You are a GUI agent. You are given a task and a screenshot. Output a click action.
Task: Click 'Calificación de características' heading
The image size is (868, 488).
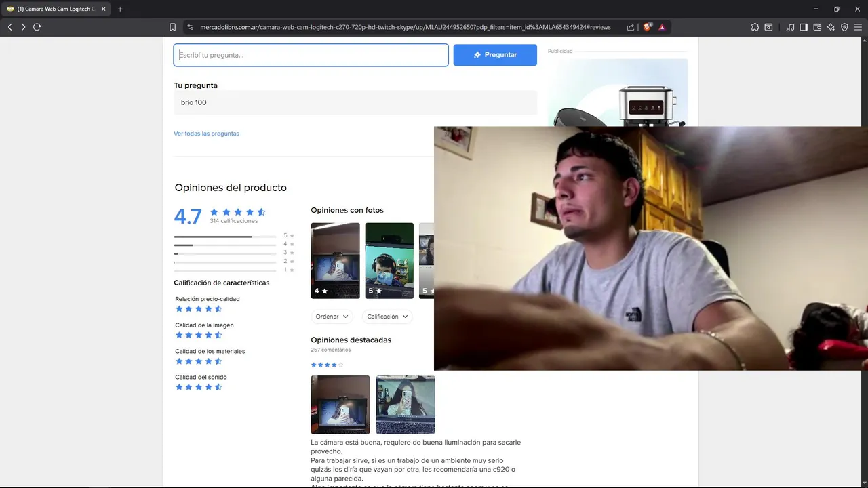[x=221, y=283]
